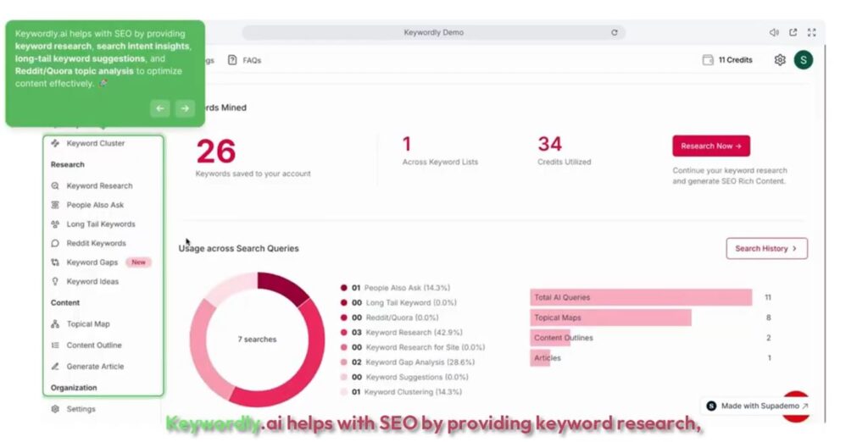Image resolution: width=868 pixels, height=442 pixels.
Task: Click Made with Supademo link
Action: click(x=757, y=406)
